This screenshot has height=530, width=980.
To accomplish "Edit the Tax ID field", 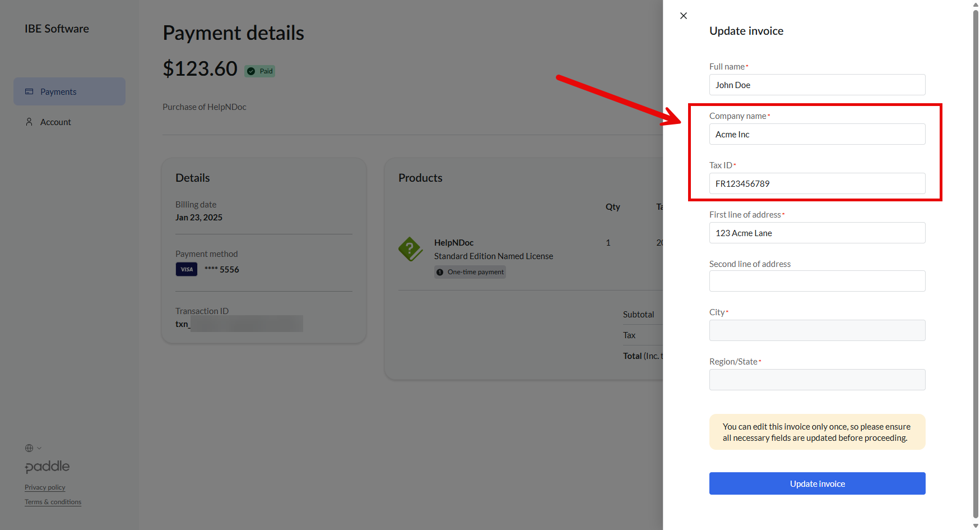I will 817,183.
